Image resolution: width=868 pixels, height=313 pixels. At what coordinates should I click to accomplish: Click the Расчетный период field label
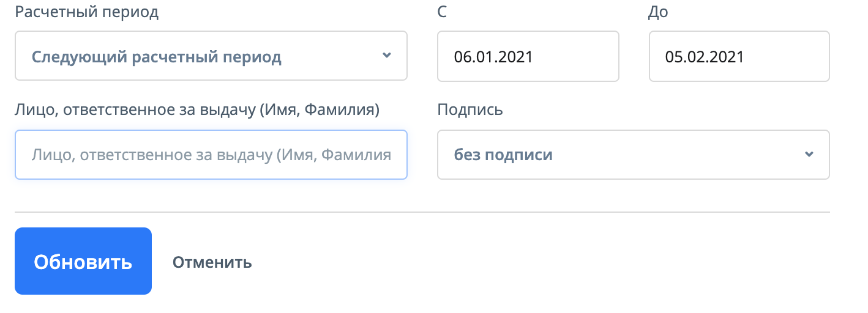coord(87,12)
